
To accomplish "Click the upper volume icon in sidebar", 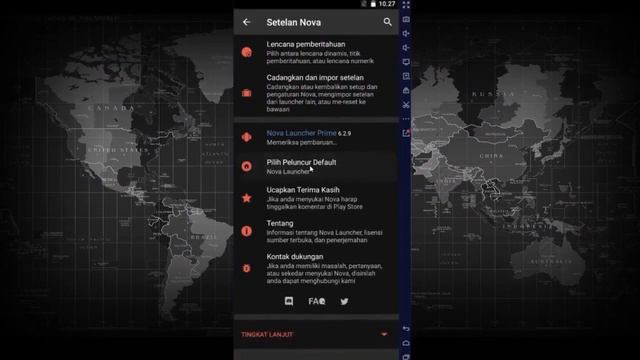I will click(406, 33).
